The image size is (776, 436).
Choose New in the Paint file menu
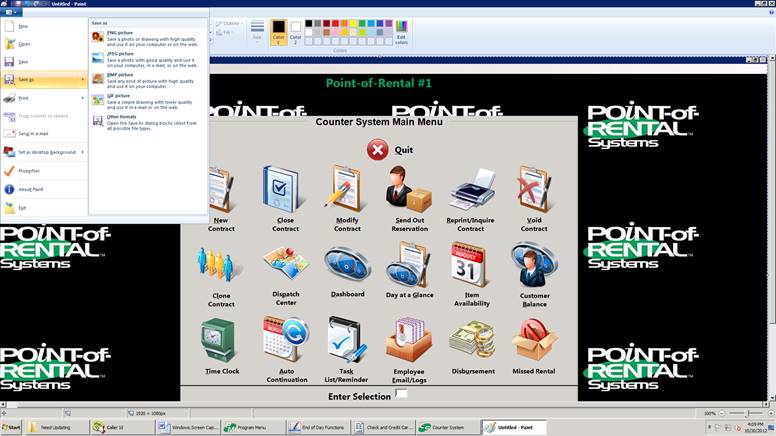click(44, 26)
